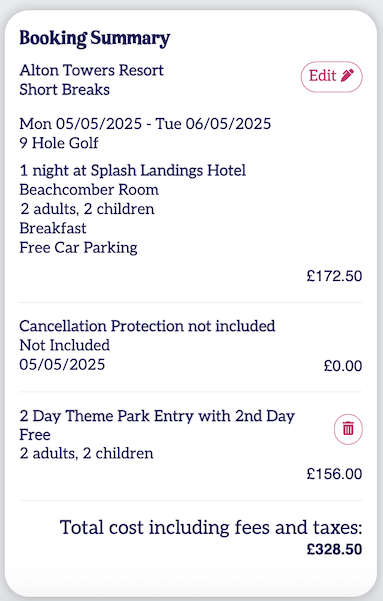Click the £0.00 cancellation price
Screen dimensions: 383x601
[343, 366]
